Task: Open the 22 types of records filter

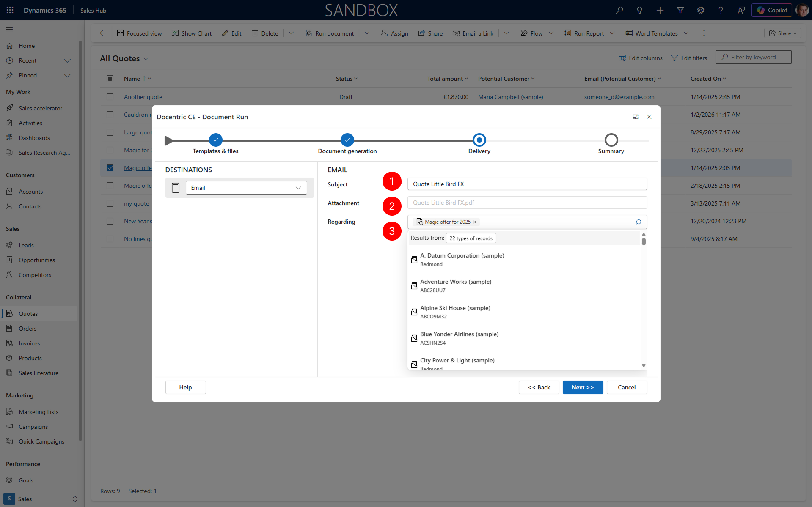Action: point(471,238)
